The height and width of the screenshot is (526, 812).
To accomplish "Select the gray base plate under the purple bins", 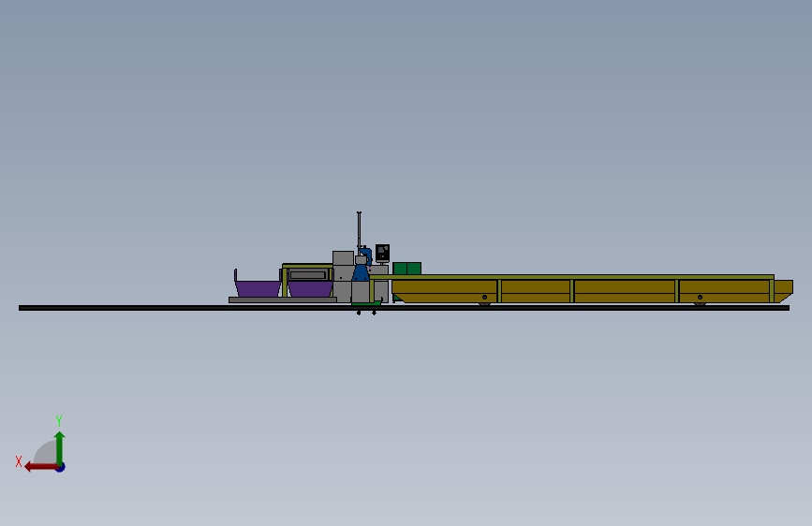I will pos(283,300).
